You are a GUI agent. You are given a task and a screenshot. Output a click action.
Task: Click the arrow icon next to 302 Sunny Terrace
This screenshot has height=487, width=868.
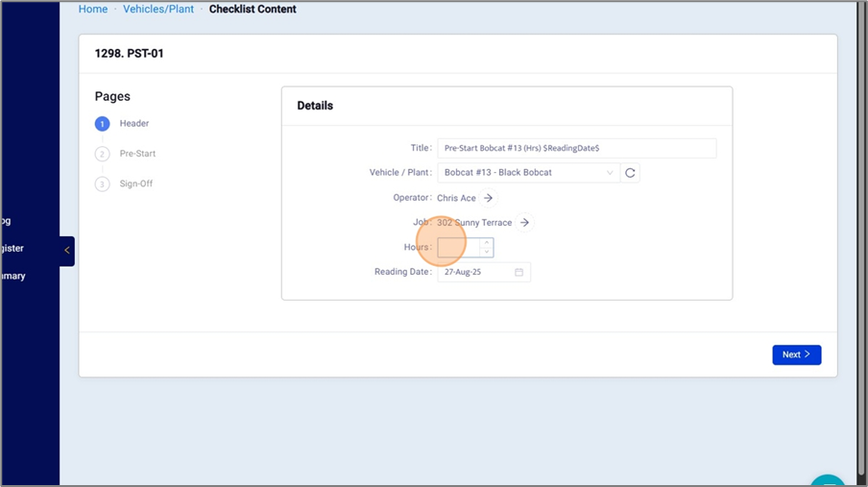coord(524,223)
